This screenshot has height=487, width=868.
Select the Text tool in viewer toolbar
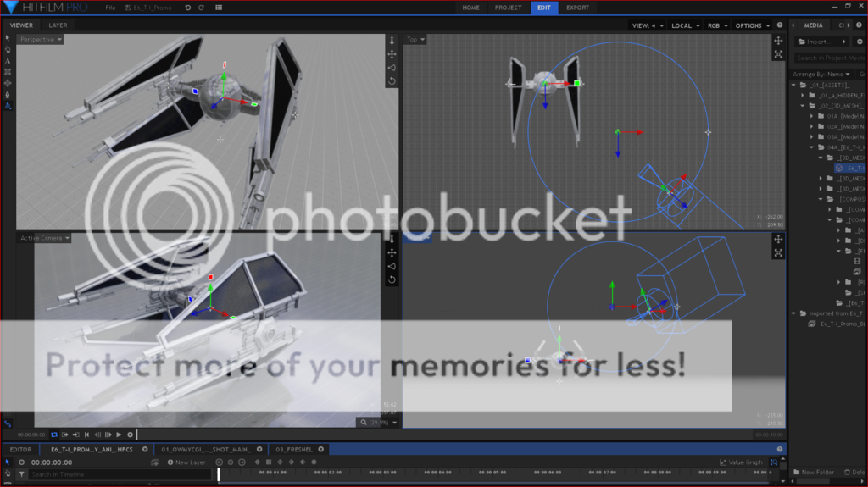point(7,61)
